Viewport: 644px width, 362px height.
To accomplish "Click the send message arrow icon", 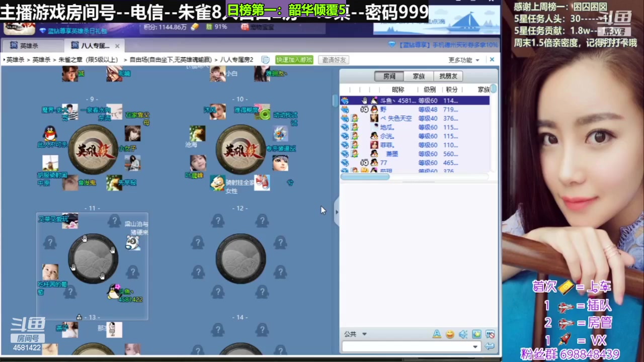I will (490, 346).
